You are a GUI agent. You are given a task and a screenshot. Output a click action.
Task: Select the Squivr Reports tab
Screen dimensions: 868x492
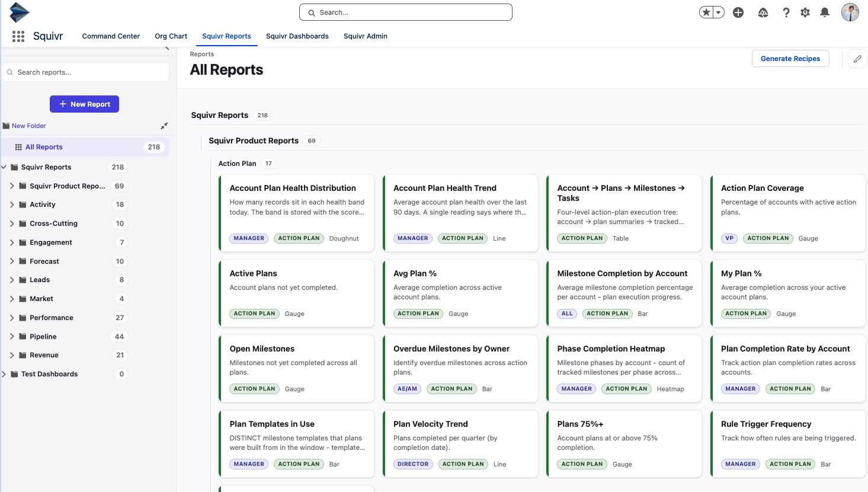point(226,36)
